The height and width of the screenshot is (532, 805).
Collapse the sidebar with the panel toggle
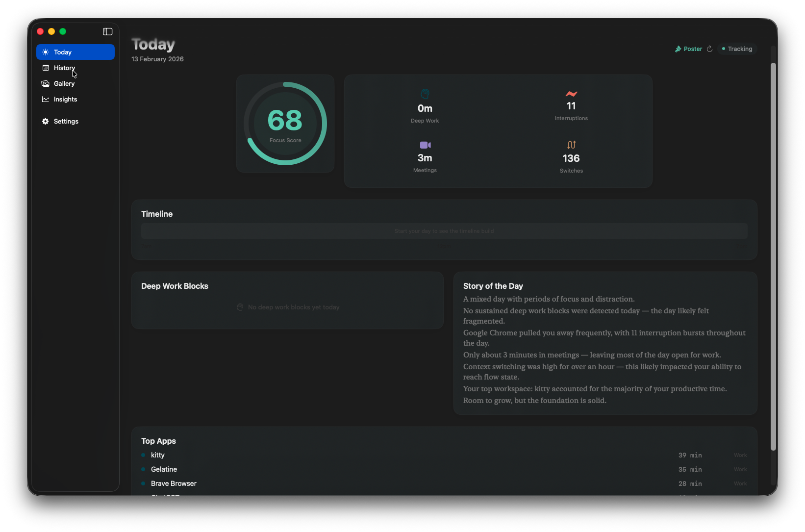pos(107,31)
